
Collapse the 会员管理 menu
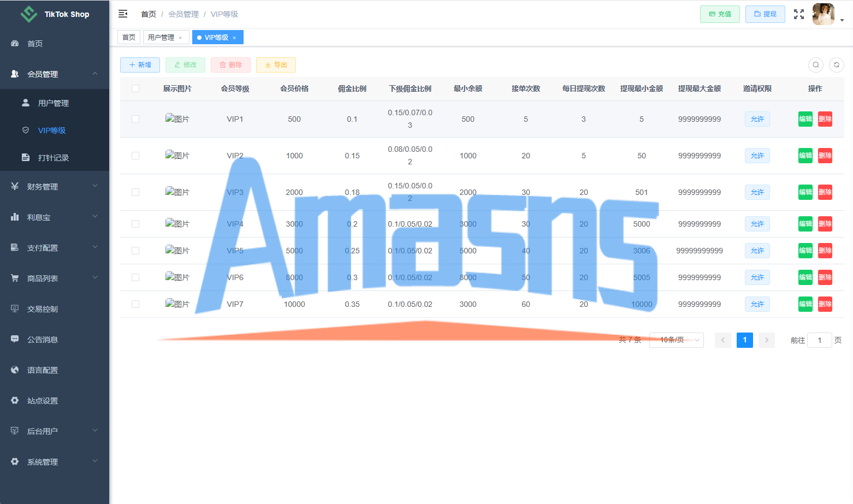tap(55, 74)
